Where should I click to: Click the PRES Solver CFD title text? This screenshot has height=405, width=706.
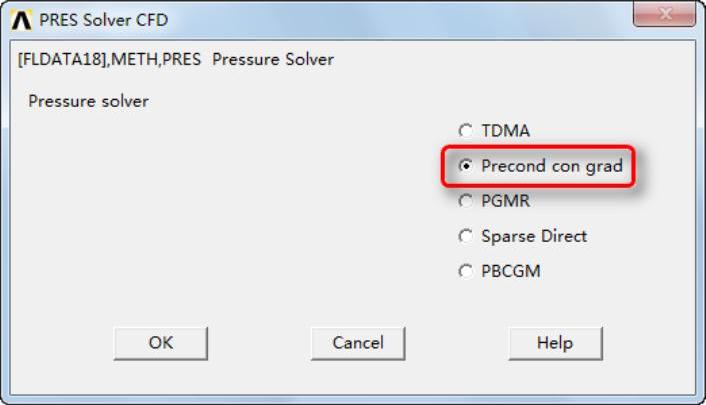pos(103,20)
